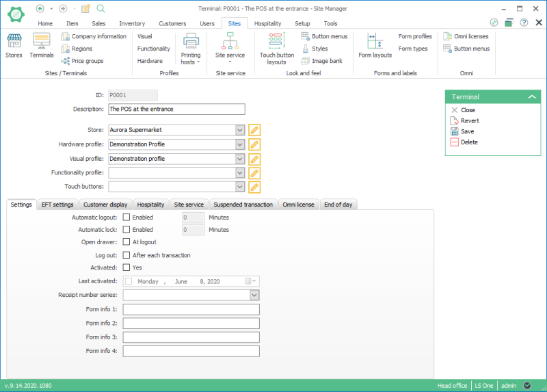Check the Activated Yes checkbox
Screen dimensions: 547x392
tap(126, 267)
